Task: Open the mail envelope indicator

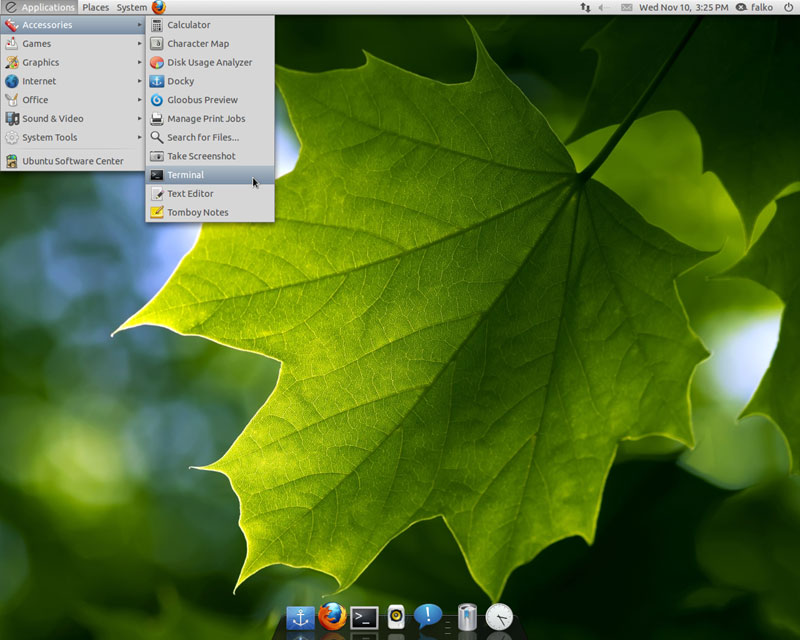Action: (x=627, y=7)
